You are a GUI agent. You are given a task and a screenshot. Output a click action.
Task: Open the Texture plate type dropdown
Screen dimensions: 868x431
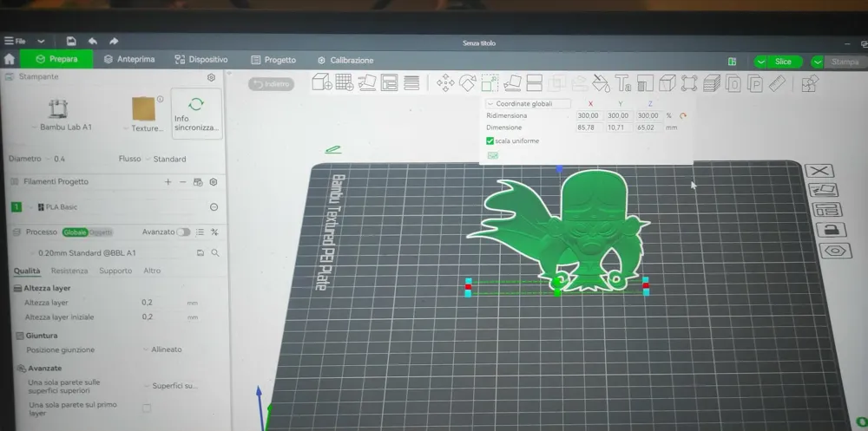click(x=144, y=128)
